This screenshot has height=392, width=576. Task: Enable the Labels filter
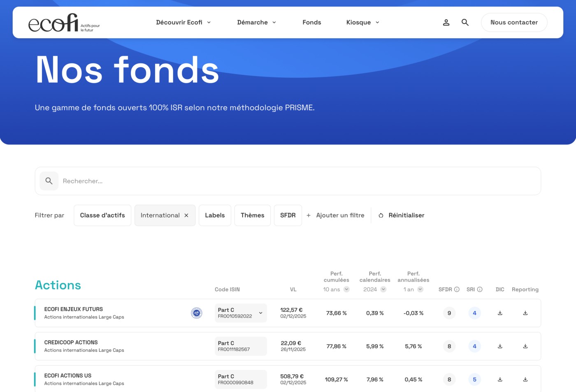point(215,215)
